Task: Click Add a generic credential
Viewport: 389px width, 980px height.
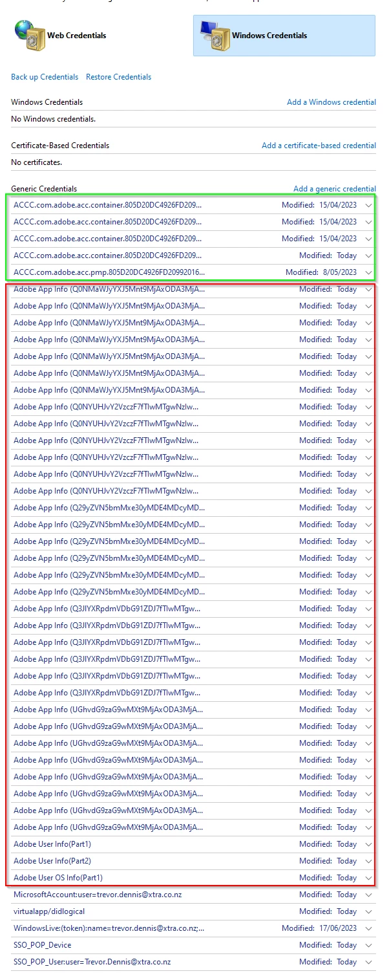Action: pyautogui.click(x=335, y=189)
